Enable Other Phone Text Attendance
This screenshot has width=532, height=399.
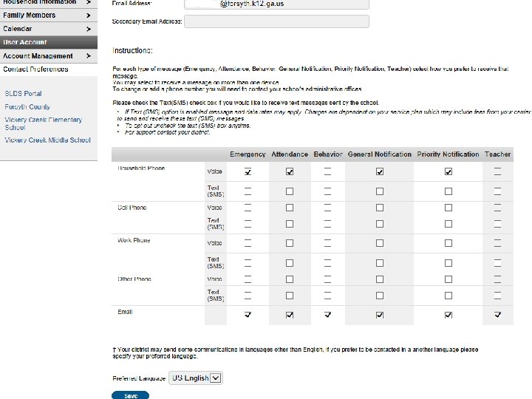(x=290, y=296)
